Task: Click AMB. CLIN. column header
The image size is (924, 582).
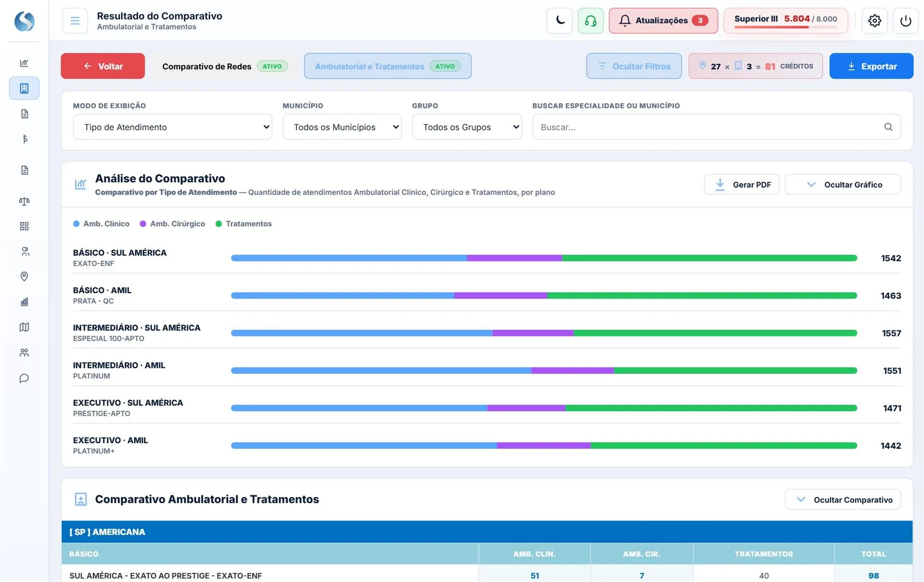Action: (x=534, y=554)
